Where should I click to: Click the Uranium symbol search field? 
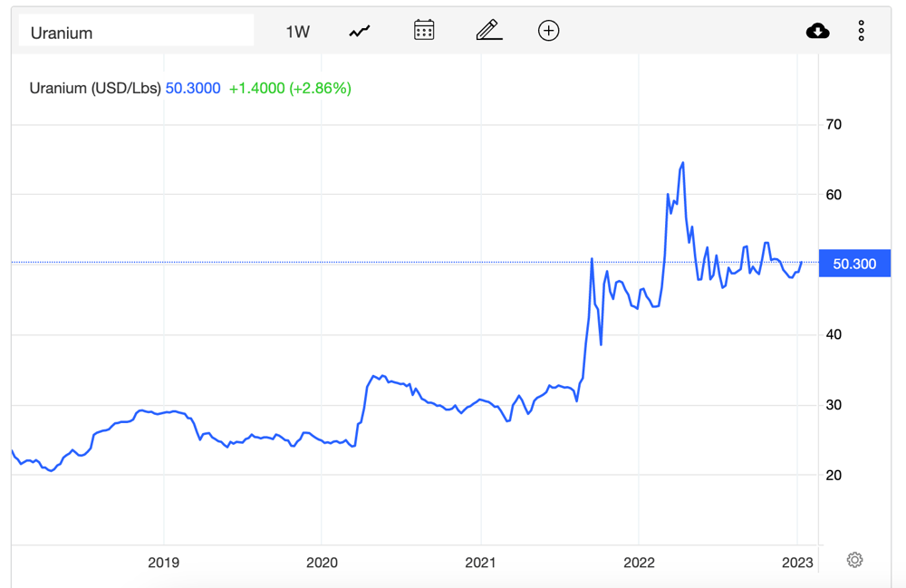137,31
